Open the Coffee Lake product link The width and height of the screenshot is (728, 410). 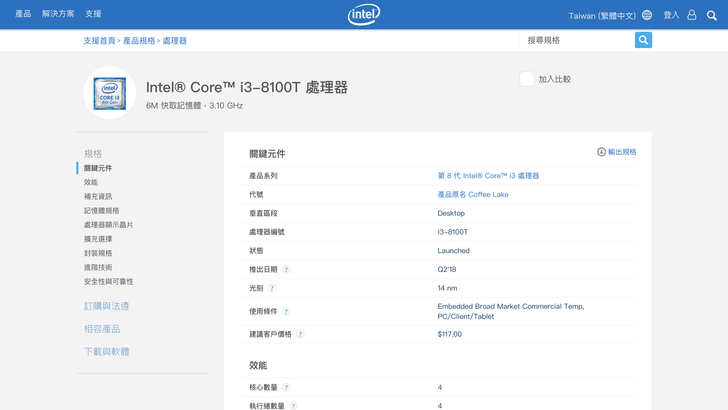(472, 194)
